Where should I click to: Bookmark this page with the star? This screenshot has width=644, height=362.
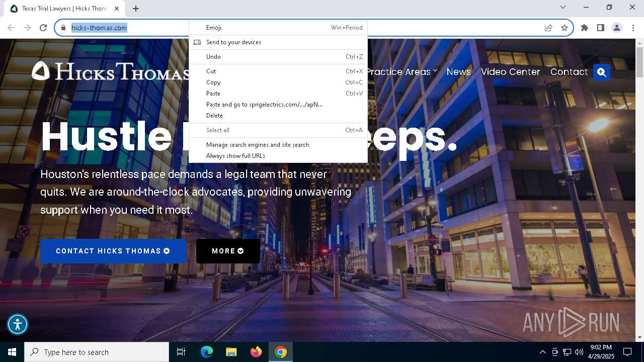click(565, 28)
